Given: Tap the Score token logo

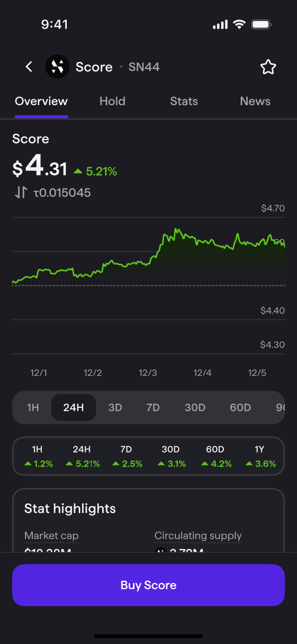Looking at the screenshot, I should (x=57, y=67).
